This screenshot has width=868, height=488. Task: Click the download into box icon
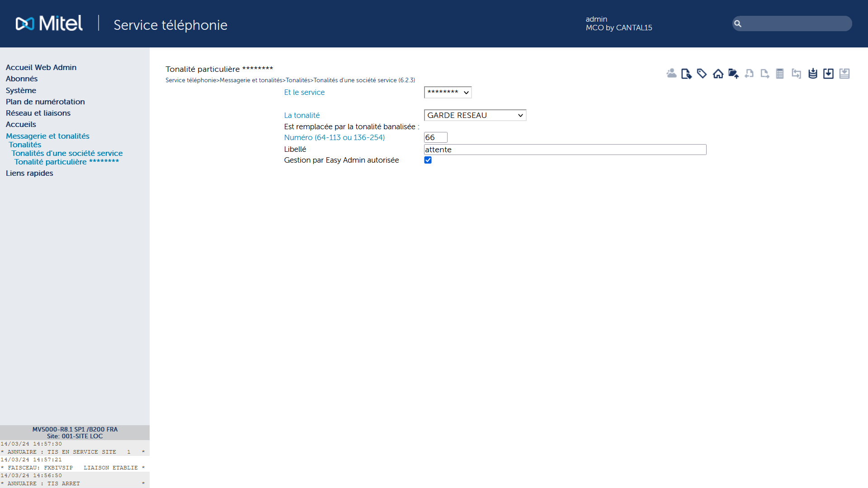coord(828,73)
